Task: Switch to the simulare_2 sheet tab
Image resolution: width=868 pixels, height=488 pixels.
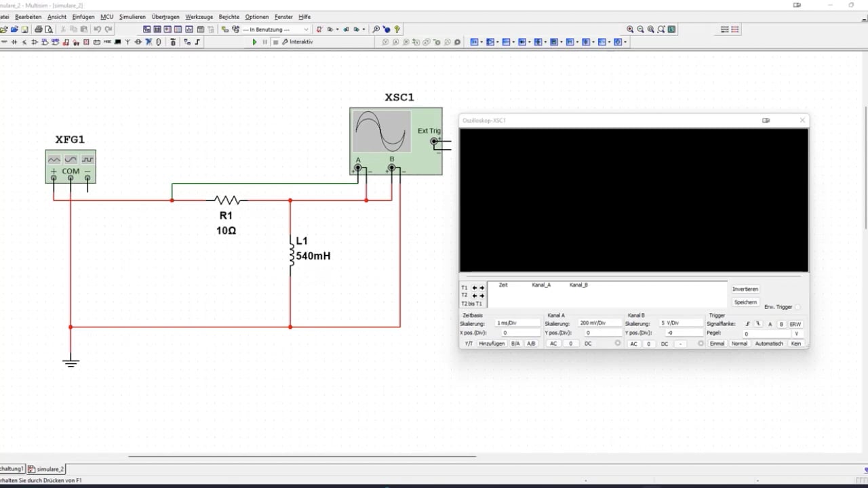Action: click(47, 469)
